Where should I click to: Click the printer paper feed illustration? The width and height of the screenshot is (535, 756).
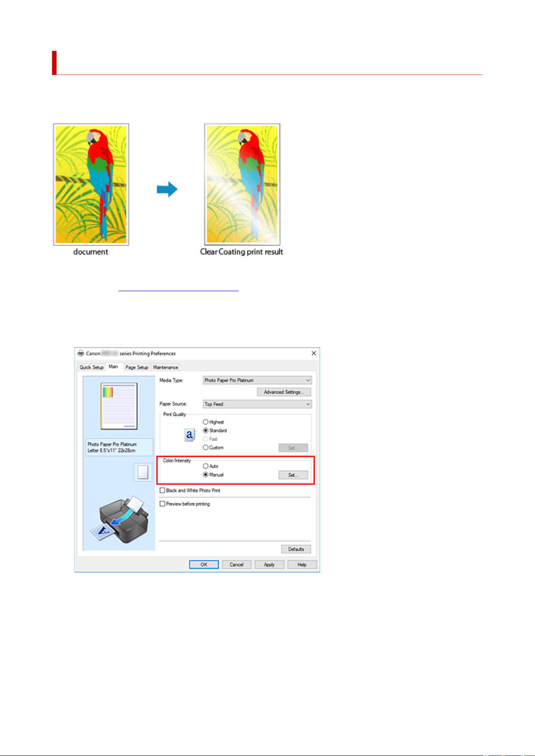(120, 520)
